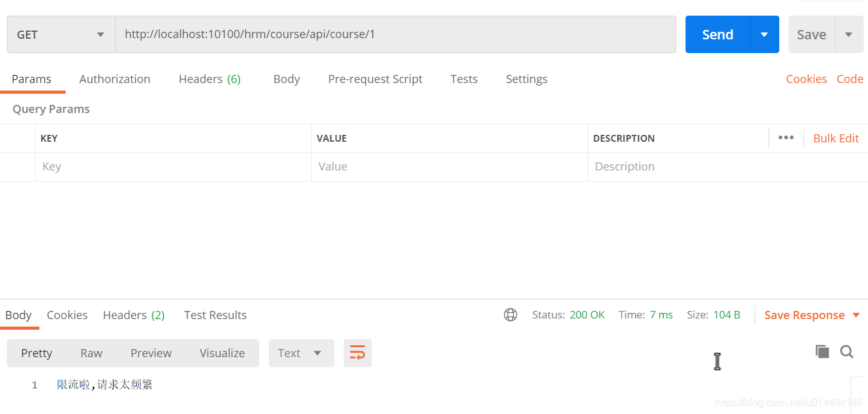The width and height of the screenshot is (868, 414).
Task: Select the Raw view
Action: (91, 353)
